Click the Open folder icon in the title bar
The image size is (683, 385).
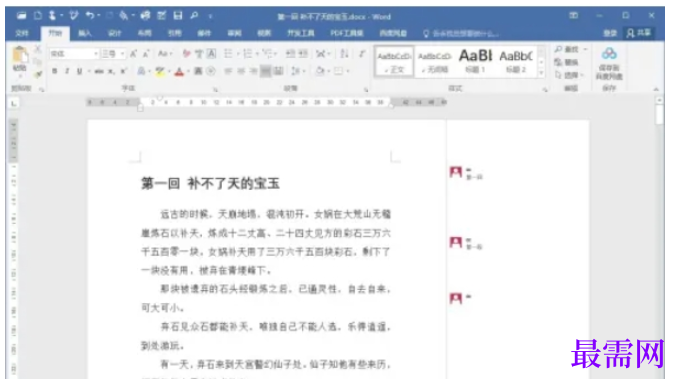pyautogui.click(x=21, y=16)
